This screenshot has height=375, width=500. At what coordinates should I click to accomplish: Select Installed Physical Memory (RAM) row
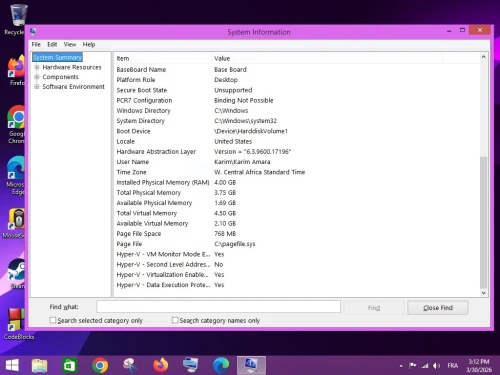coord(297,183)
